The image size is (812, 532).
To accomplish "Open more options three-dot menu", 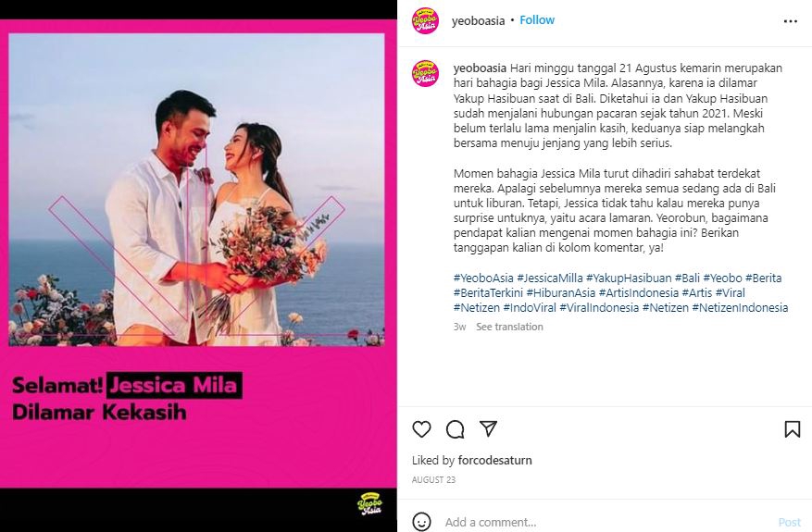I will (x=791, y=21).
